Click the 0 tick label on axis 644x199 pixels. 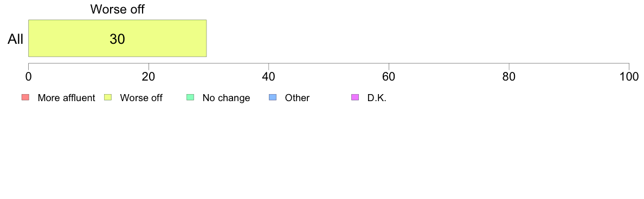pos(28,76)
